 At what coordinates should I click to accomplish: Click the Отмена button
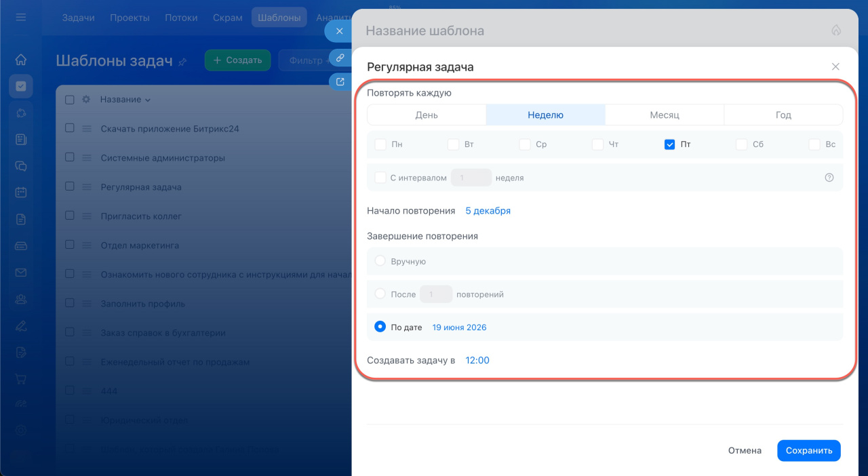[745, 451]
